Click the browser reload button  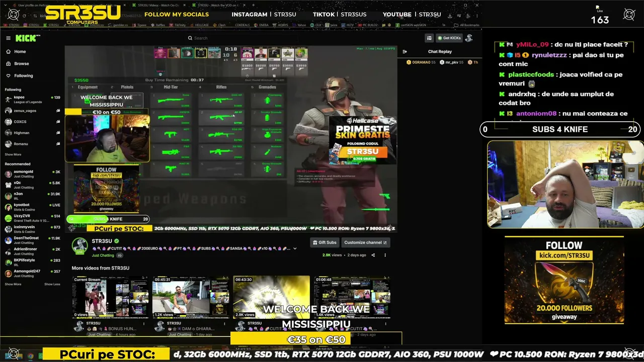(24, 16)
